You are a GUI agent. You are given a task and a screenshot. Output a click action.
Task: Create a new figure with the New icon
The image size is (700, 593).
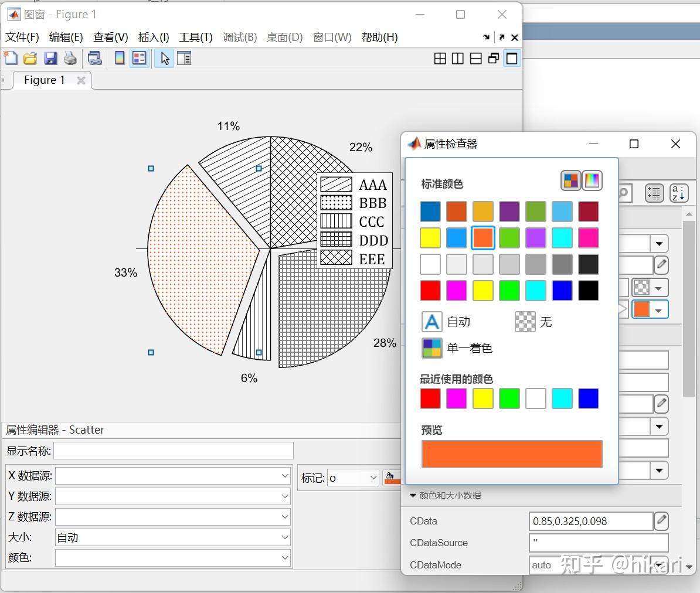[x=11, y=58]
